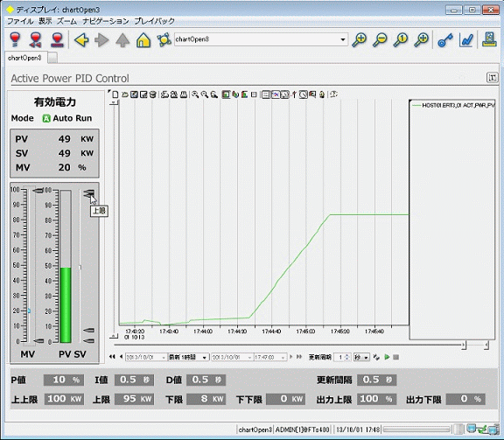Click the 出力上限 100 % field
Image resolution: width=504 pixels, height=440 pixels.
pos(377,399)
